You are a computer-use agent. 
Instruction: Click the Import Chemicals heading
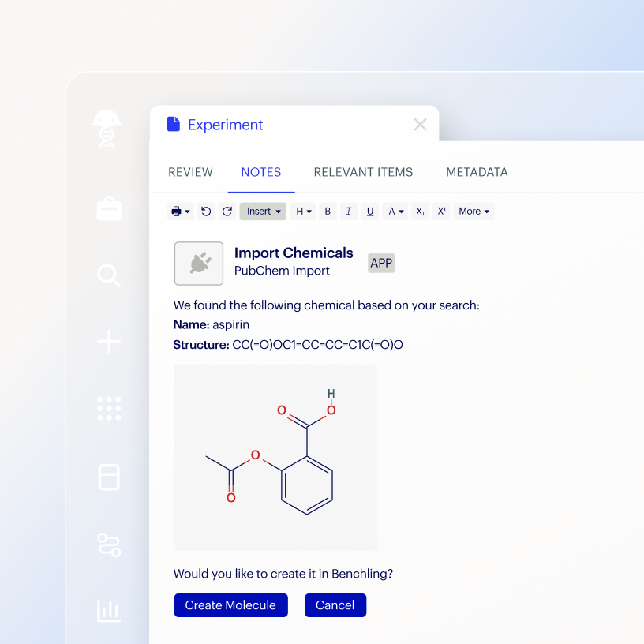[294, 253]
